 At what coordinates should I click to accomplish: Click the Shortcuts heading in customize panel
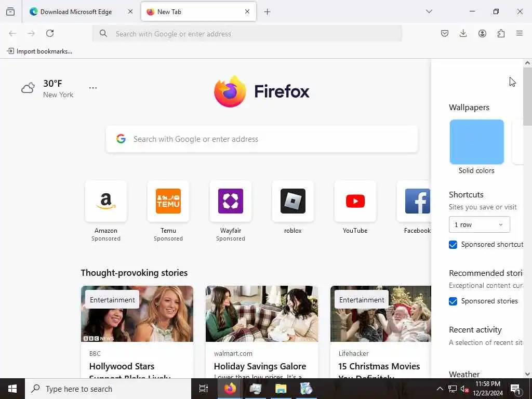click(x=466, y=194)
